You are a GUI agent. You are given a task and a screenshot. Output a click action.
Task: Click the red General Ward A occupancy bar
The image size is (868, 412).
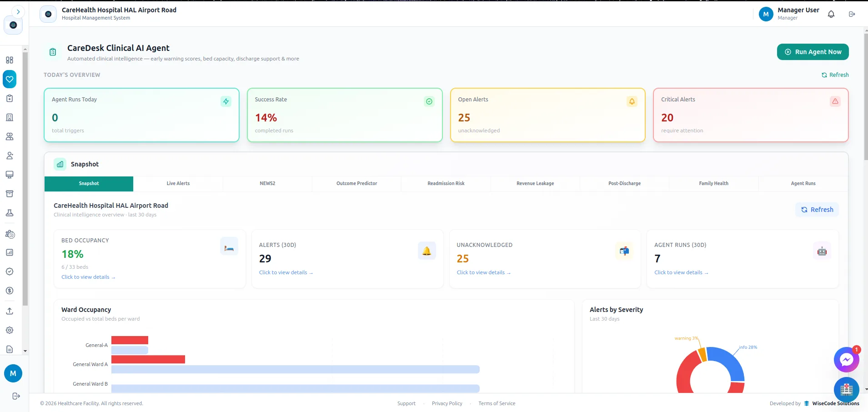148,359
